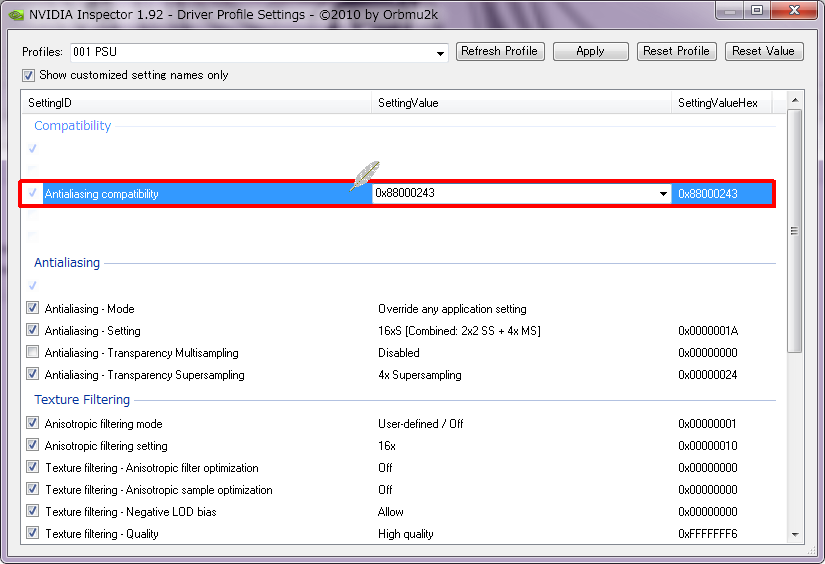The image size is (825, 564).
Task: Click hex value 0x00000024
Action: click(x=708, y=375)
